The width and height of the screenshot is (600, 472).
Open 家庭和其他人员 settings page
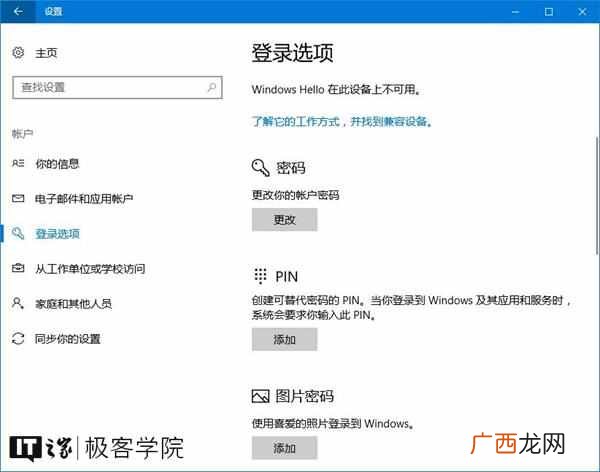(73, 304)
